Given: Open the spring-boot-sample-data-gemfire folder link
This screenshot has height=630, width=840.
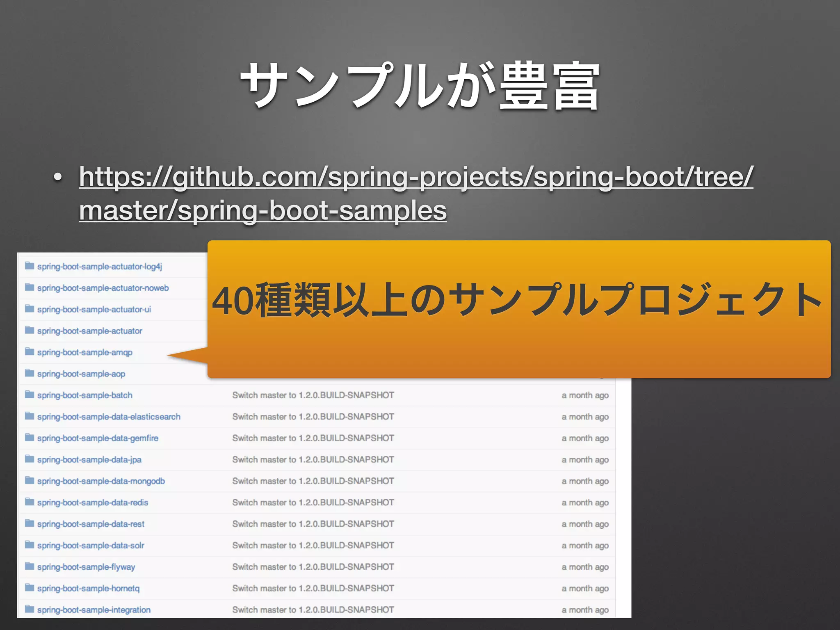Looking at the screenshot, I should [x=98, y=438].
